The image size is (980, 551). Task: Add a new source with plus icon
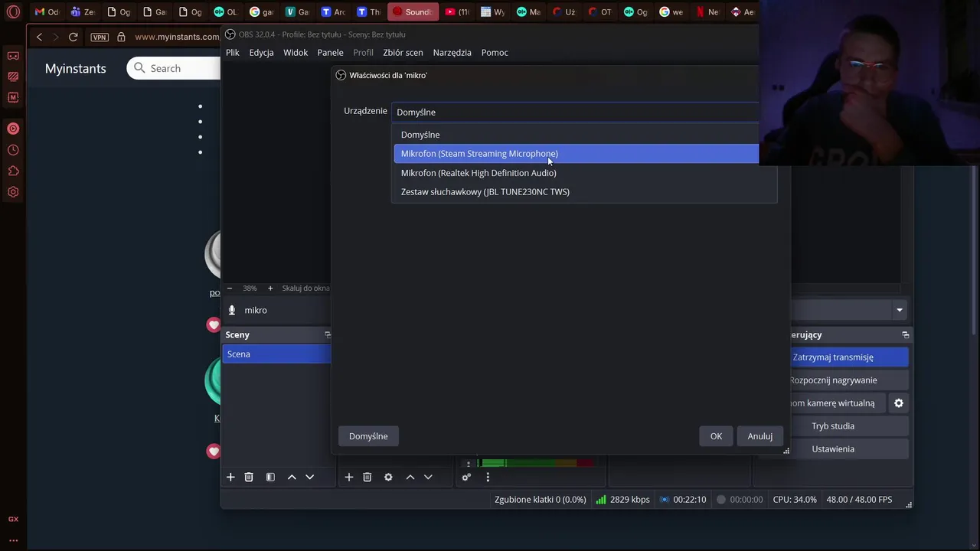pyautogui.click(x=348, y=477)
